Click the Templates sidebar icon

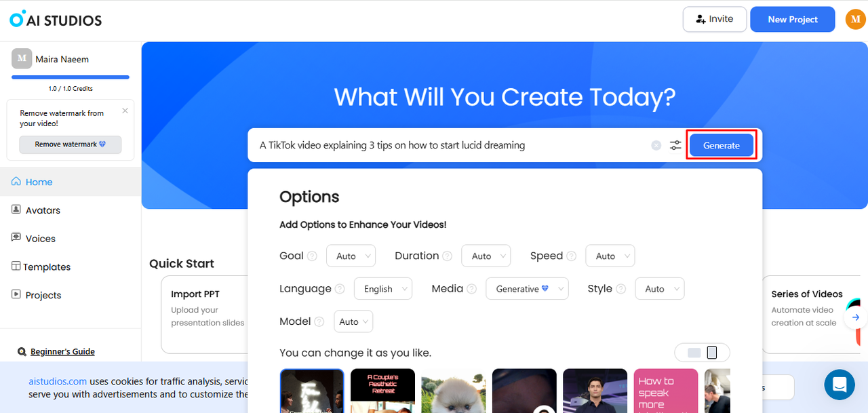pos(16,267)
